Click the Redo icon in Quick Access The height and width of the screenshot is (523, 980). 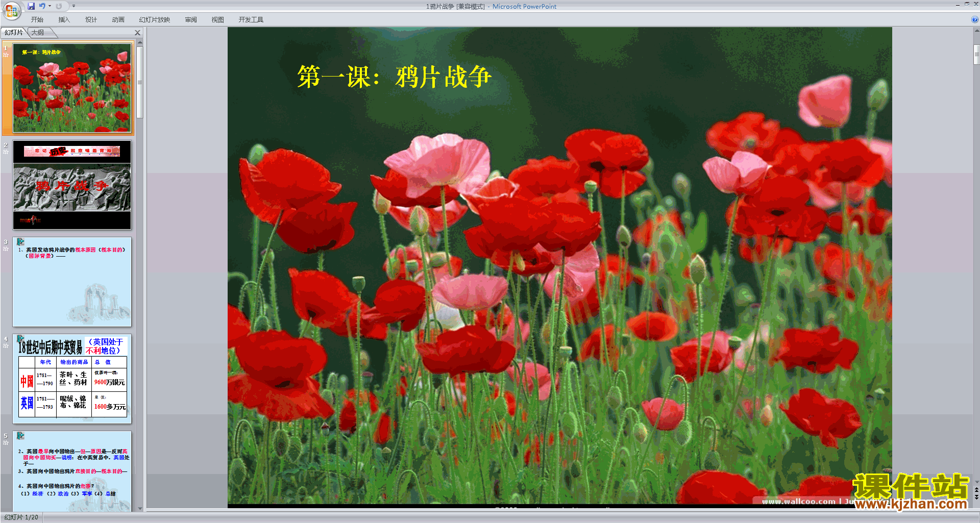(x=59, y=6)
